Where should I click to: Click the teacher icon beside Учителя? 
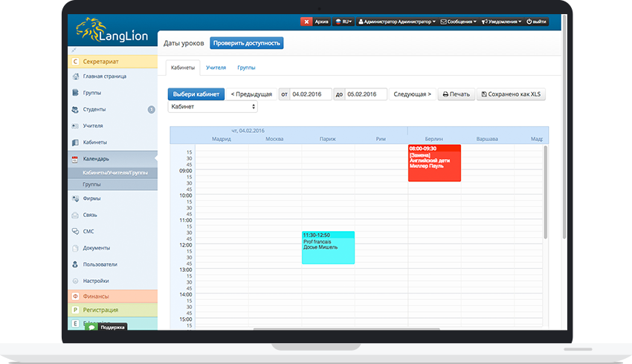point(75,126)
